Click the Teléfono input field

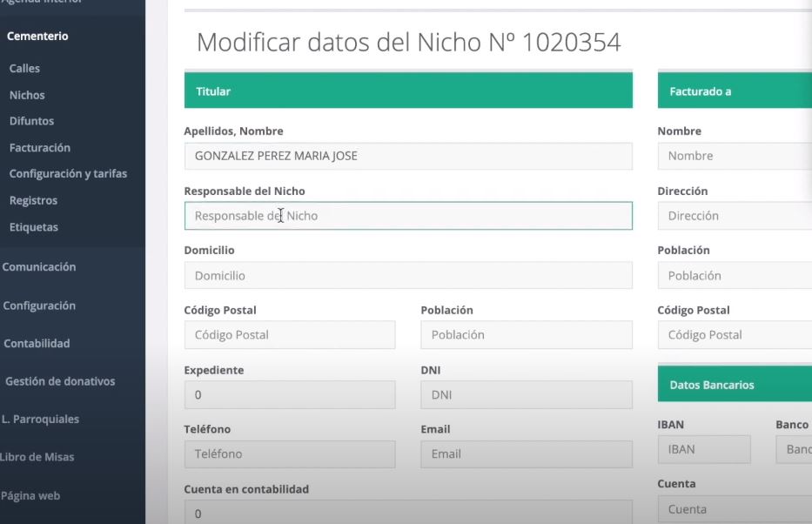tap(290, 454)
